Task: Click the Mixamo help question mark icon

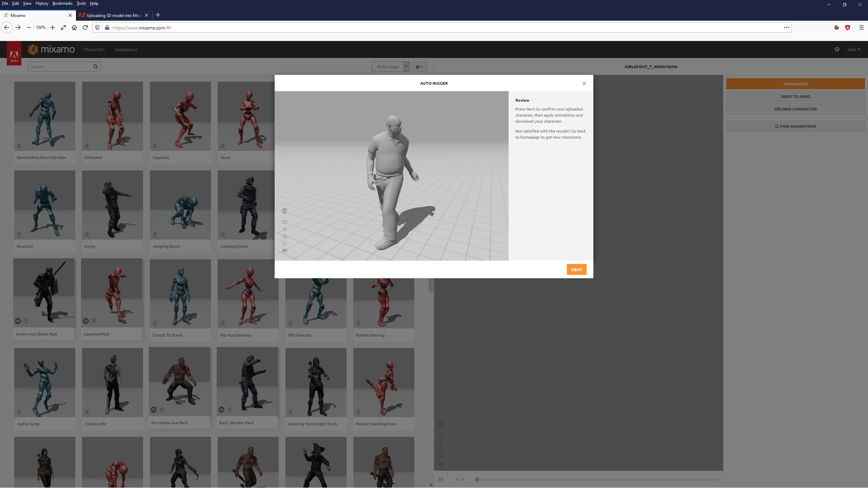Action: [x=837, y=49]
